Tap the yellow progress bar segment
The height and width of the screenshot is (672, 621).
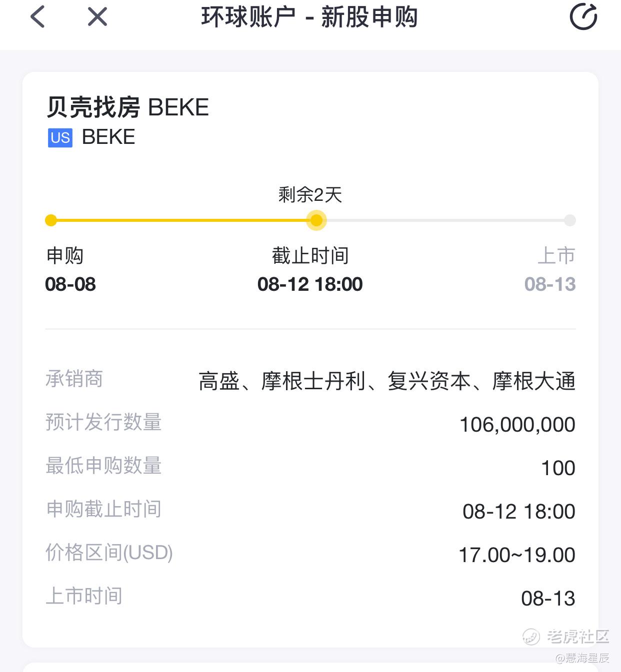click(183, 220)
